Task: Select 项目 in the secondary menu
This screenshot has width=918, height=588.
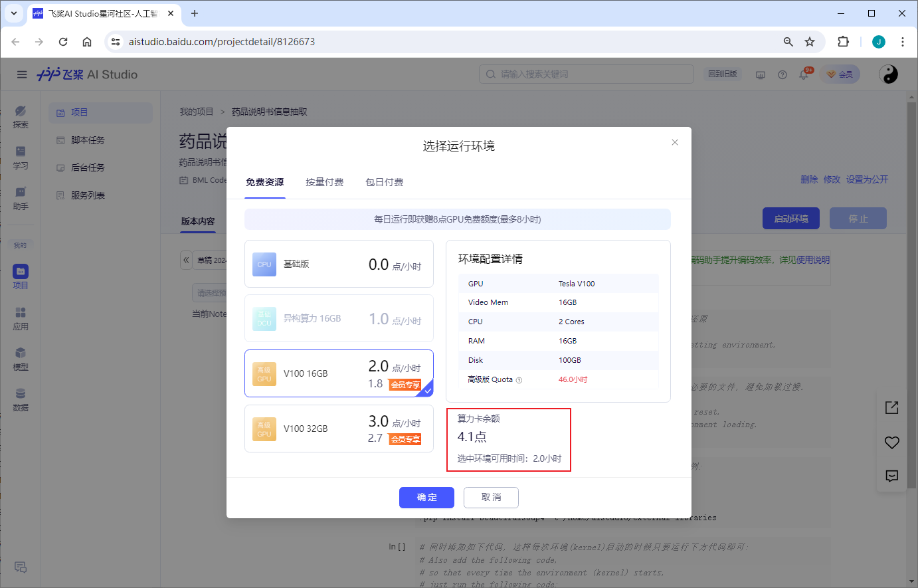Action: click(101, 113)
